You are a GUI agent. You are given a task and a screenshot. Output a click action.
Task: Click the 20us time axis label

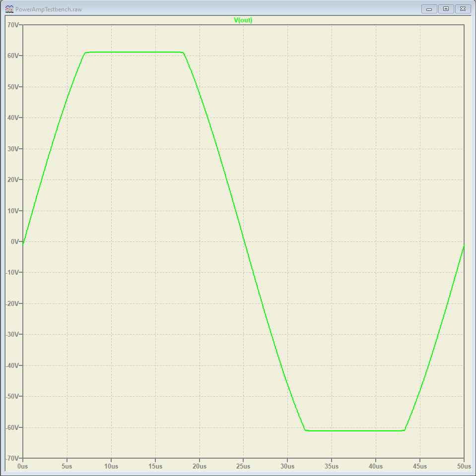point(200,466)
